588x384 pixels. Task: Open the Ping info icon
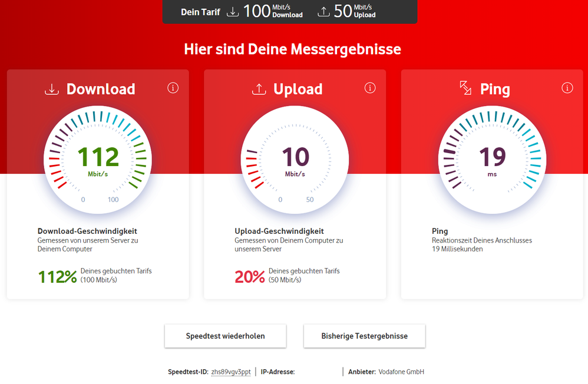click(567, 88)
